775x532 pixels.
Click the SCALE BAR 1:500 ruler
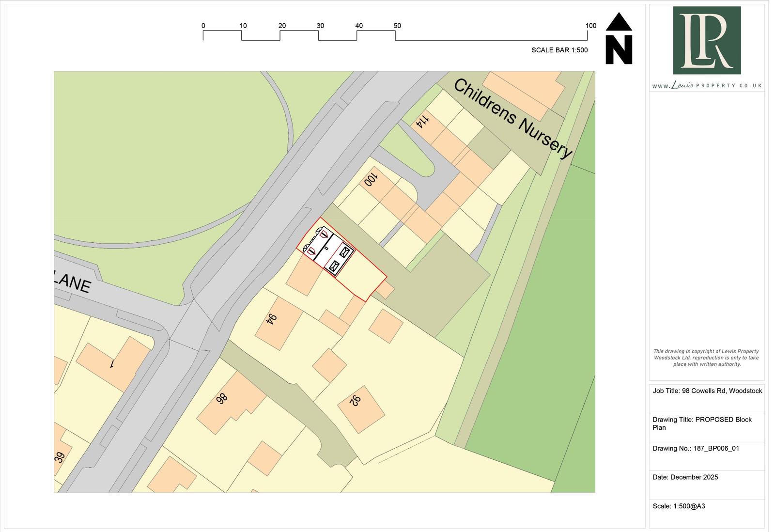[397, 34]
